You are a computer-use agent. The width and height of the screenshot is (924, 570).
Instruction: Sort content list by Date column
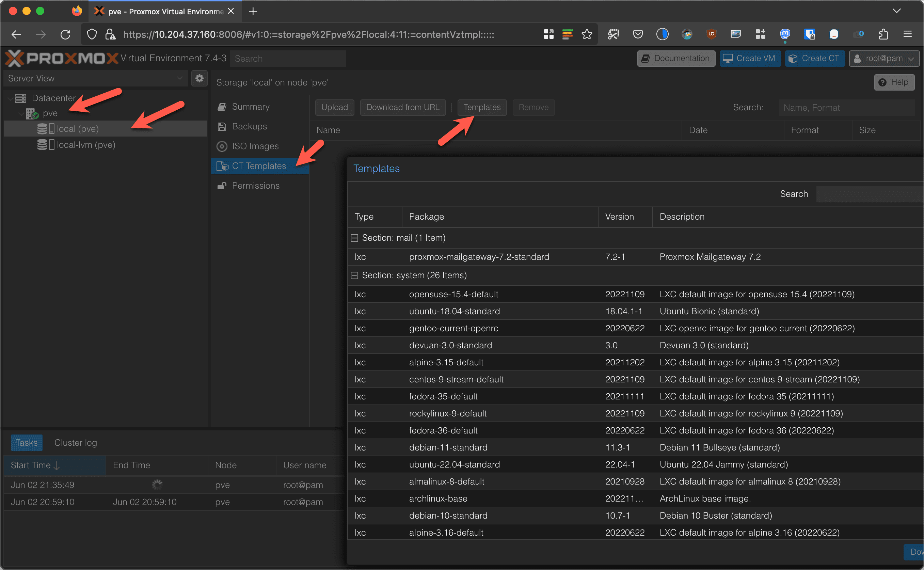(x=733, y=130)
